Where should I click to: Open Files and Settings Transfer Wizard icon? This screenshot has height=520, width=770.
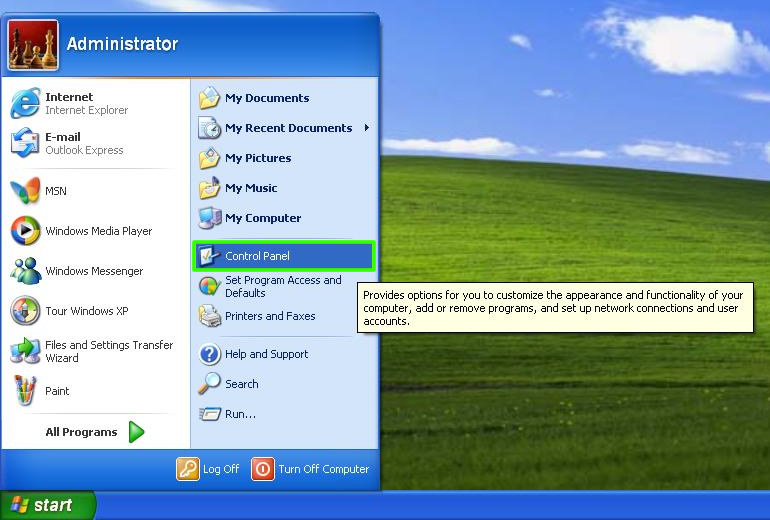25,351
